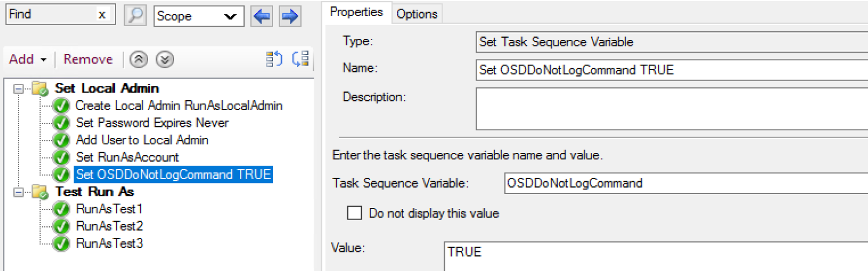Click the Remove button
The image size is (868, 271).
(x=88, y=60)
